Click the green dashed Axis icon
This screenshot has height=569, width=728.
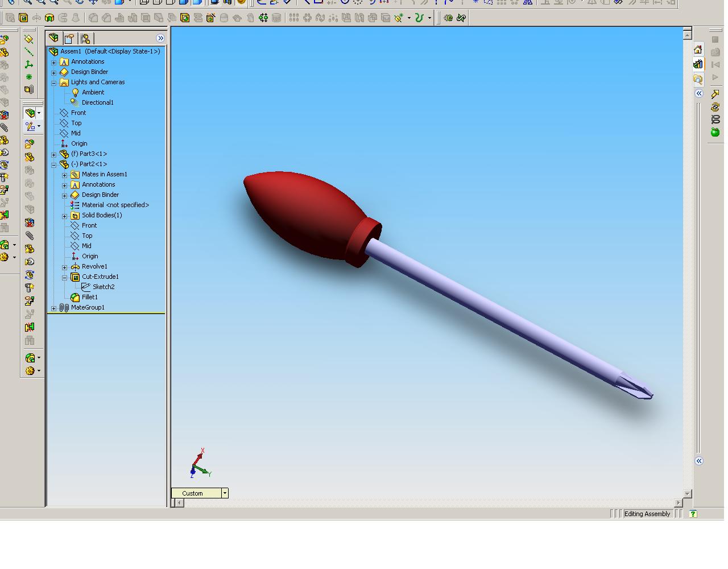pyautogui.click(x=29, y=52)
